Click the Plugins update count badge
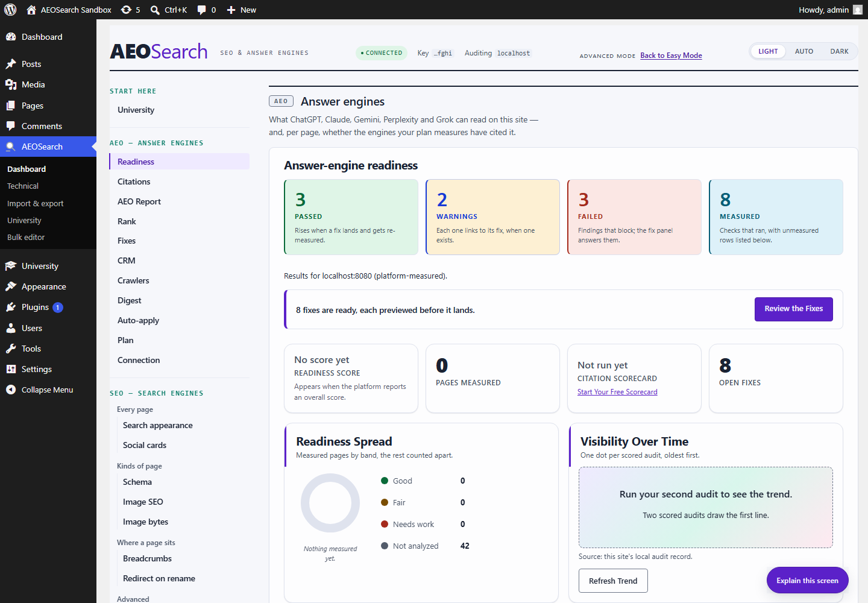This screenshot has width=868, height=603. tap(58, 308)
